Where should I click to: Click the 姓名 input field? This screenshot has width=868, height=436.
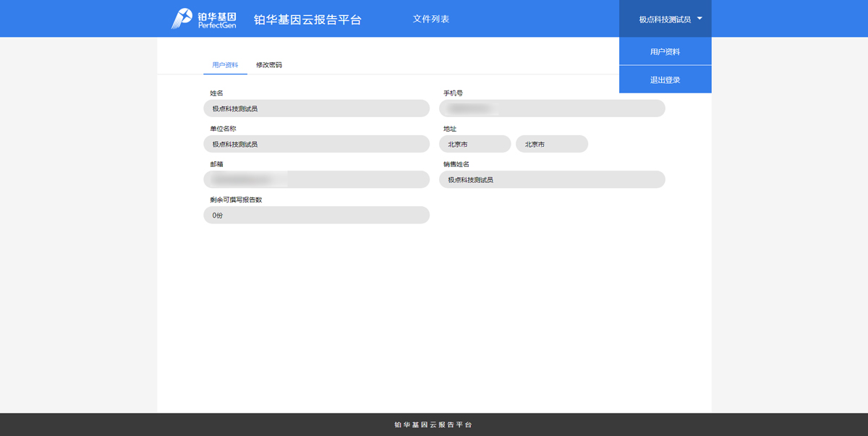click(x=316, y=108)
